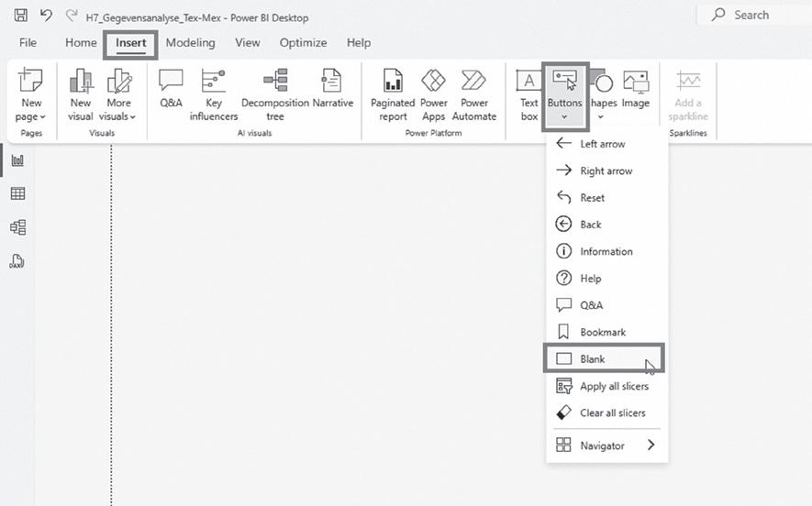Choose Apply all slicers button

[x=606, y=386]
